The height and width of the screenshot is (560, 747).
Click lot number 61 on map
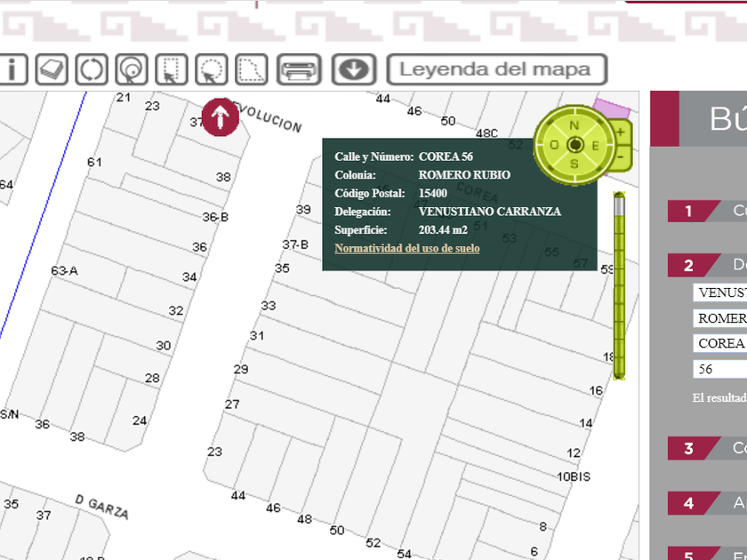click(94, 163)
